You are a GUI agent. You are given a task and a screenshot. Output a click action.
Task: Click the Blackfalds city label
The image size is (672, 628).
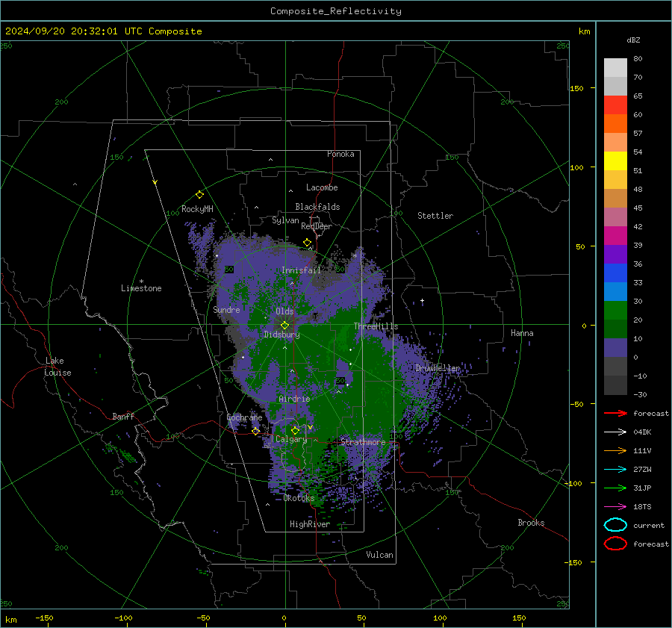pos(317,207)
